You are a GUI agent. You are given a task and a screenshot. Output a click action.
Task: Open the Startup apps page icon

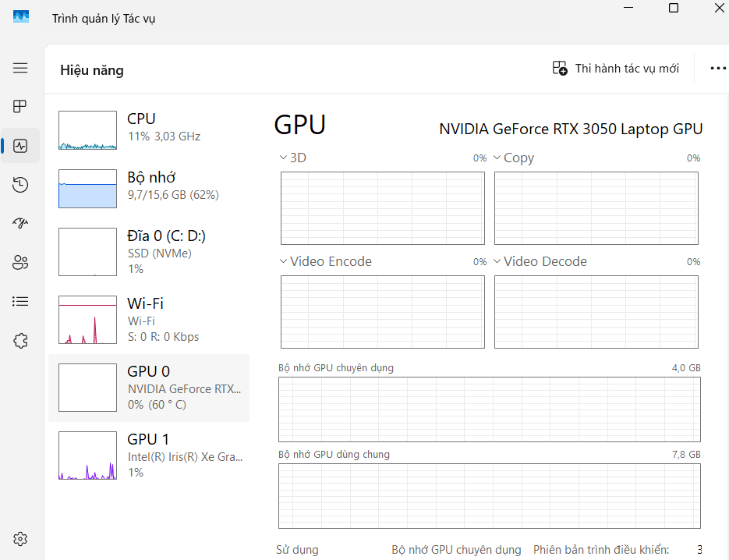(x=20, y=224)
